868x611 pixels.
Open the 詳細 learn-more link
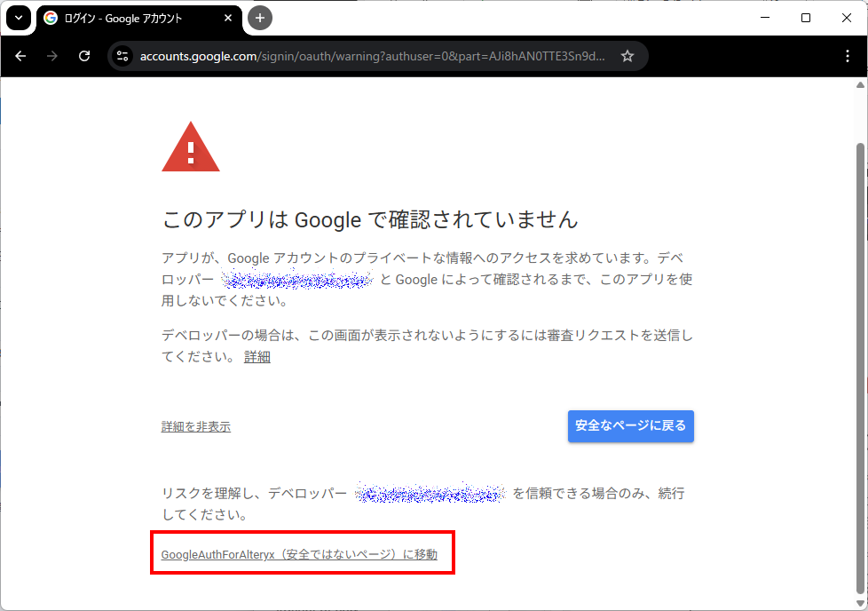click(256, 357)
